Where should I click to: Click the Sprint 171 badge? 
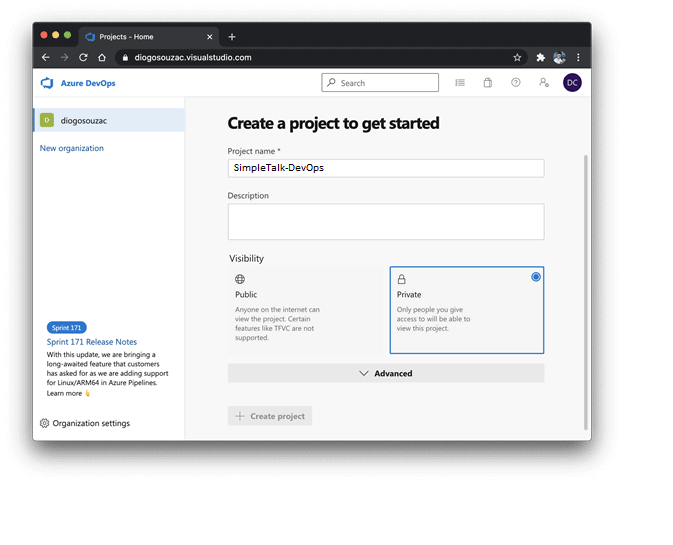67,327
